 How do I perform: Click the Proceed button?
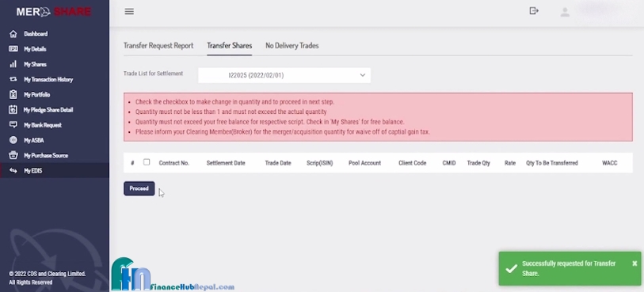click(139, 188)
